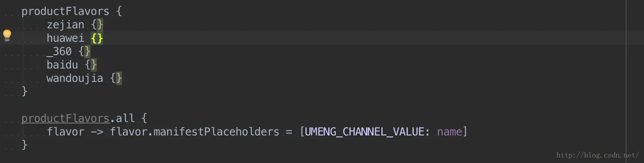Place cursor on zejian flavor name
The image size is (644, 163).
pos(65,24)
